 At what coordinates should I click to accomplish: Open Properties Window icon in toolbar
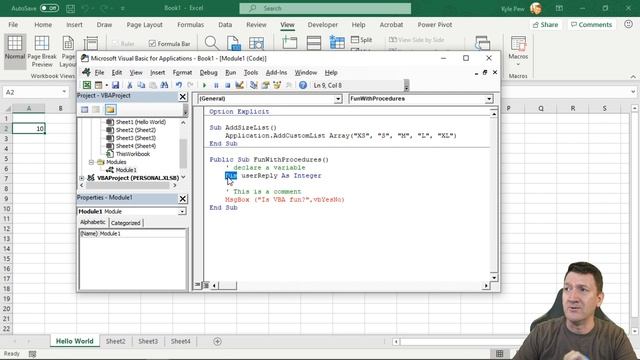[265, 85]
